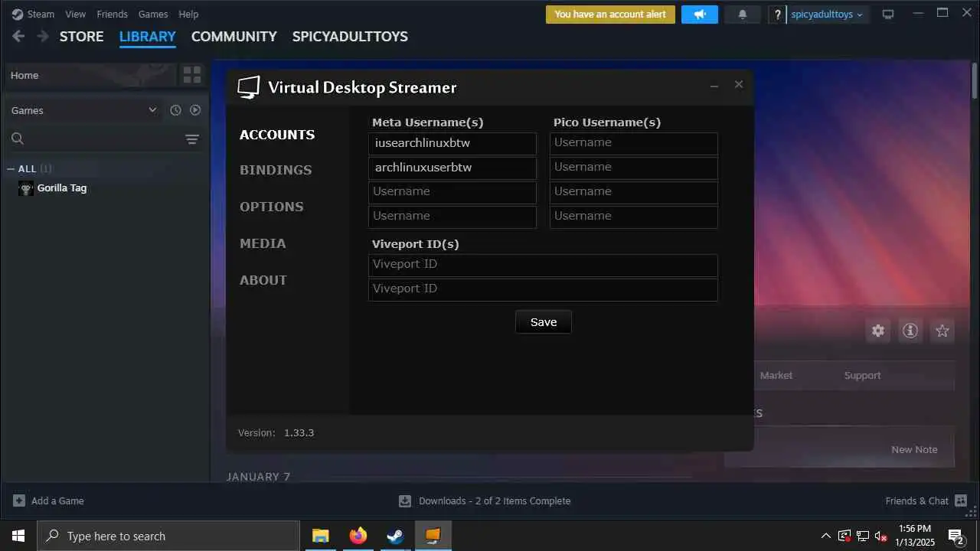Click the Virtual Desktop Streamer taskbar icon
The image size is (980, 551).
[x=433, y=536]
